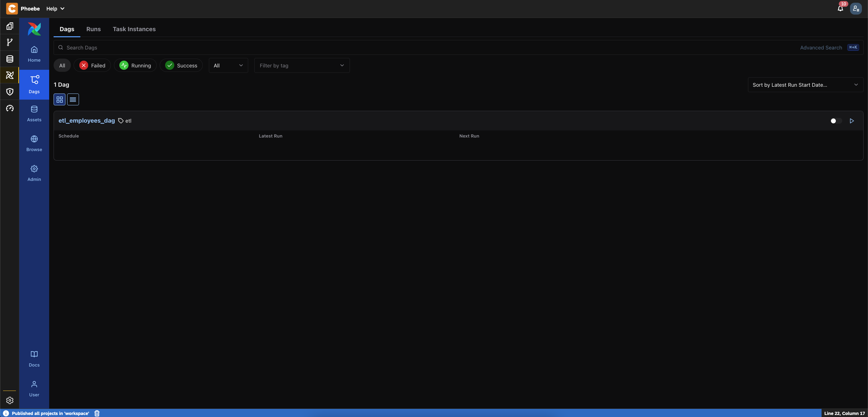Open the Airflow pinwheel logo
868x417 pixels.
tap(34, 29)
